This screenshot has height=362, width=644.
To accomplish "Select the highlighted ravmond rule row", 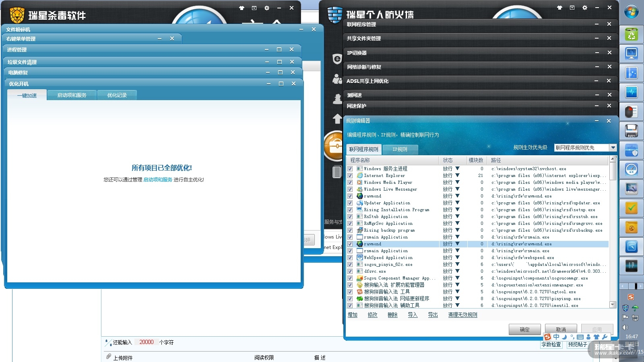I will pos(478,244).
